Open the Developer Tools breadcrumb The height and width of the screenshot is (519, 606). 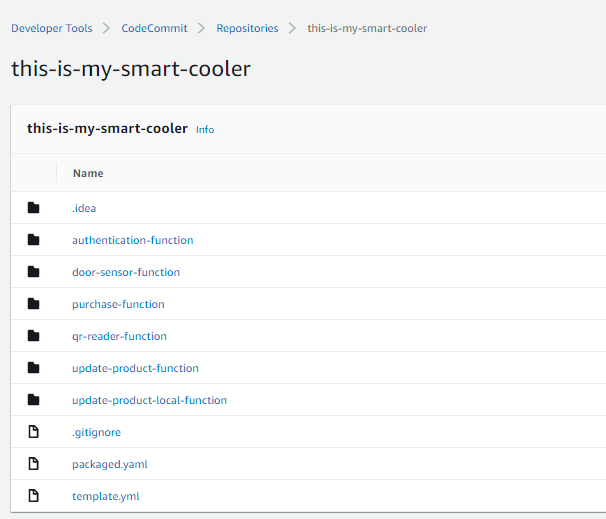coord(52,28)
